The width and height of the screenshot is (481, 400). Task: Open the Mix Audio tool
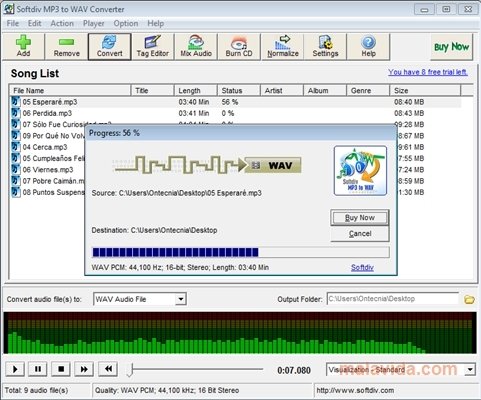[196, 47]
